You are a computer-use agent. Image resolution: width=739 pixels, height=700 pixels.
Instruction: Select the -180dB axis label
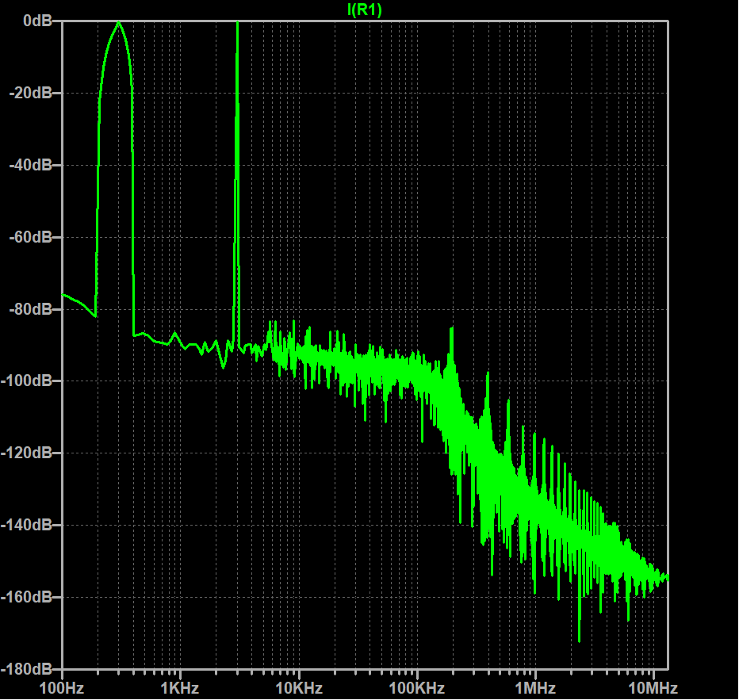[x=26, y=669]
